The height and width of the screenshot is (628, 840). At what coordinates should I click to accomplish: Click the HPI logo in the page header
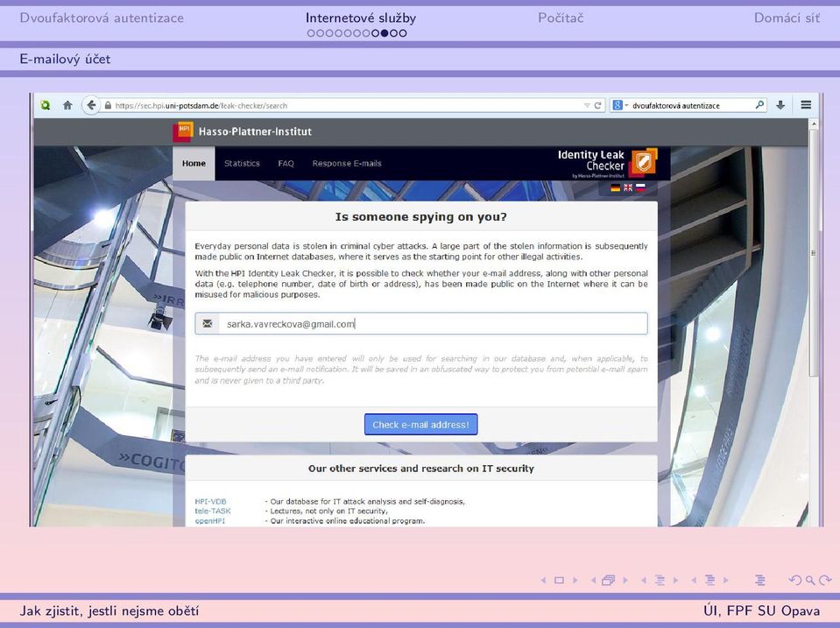click(x=183, y=131)
